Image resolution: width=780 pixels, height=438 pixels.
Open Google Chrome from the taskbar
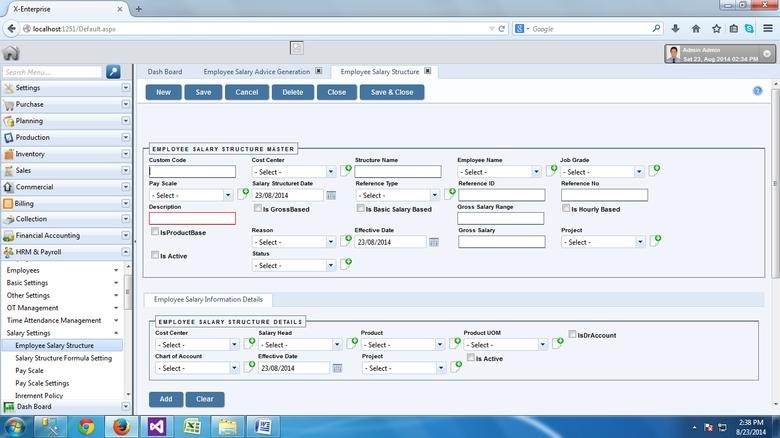86,427
